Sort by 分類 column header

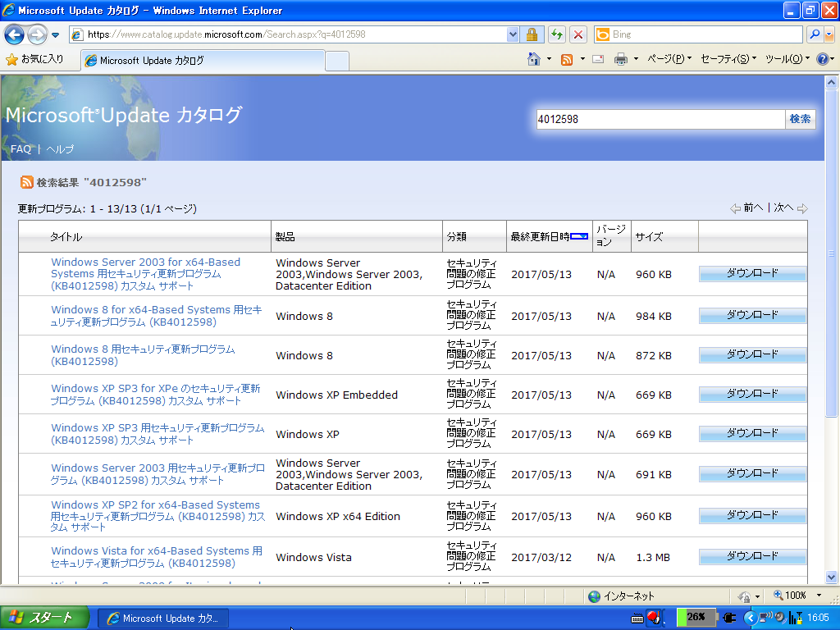pyautogui.click(x=456, y=237)
